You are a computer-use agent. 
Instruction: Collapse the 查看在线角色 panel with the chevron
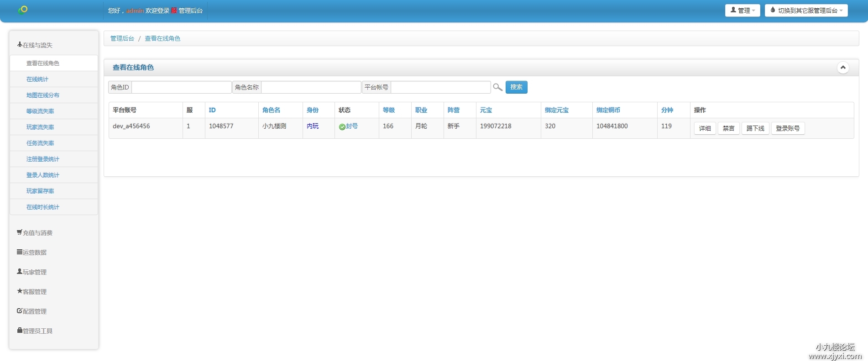click(x=842, y=68)
